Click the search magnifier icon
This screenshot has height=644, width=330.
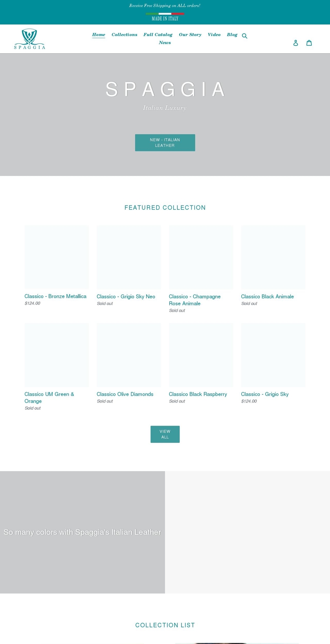coord(244,36)
